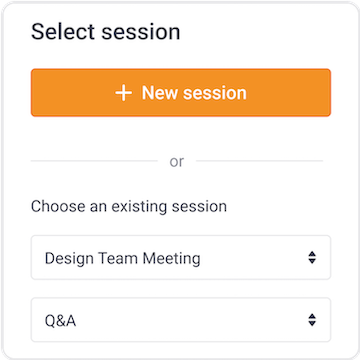Click the divider line left of 'or'
Viewport: 360px width, 360px height.
pyautogui.click(x=94, y=161)
